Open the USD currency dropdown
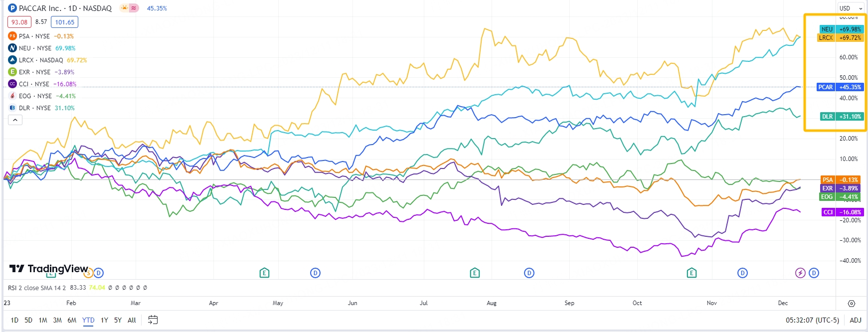The image size is (868, 332). (x=850, y=8)
